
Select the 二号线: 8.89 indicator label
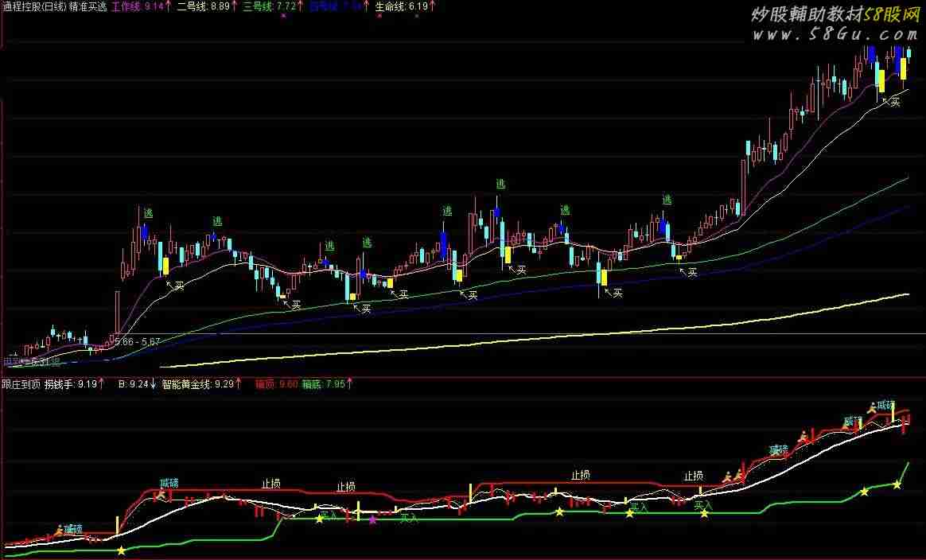pos(204,6)
